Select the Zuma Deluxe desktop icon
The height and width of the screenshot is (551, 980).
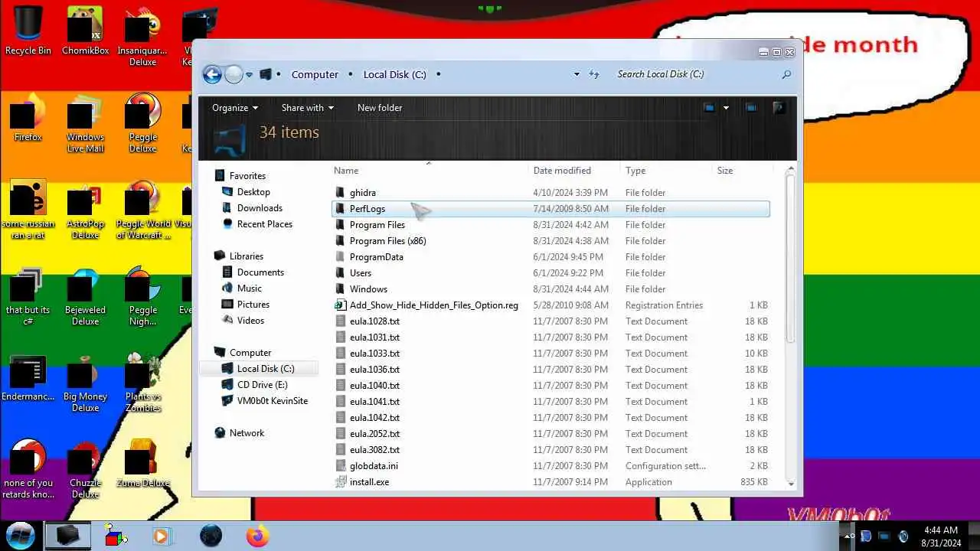pyautogui.click(x=143, y=465)
